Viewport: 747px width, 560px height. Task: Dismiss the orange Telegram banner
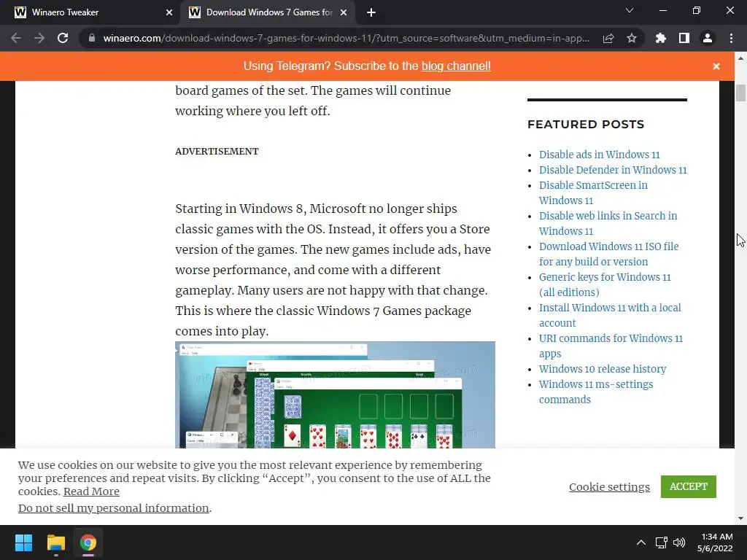coord(716,66)
